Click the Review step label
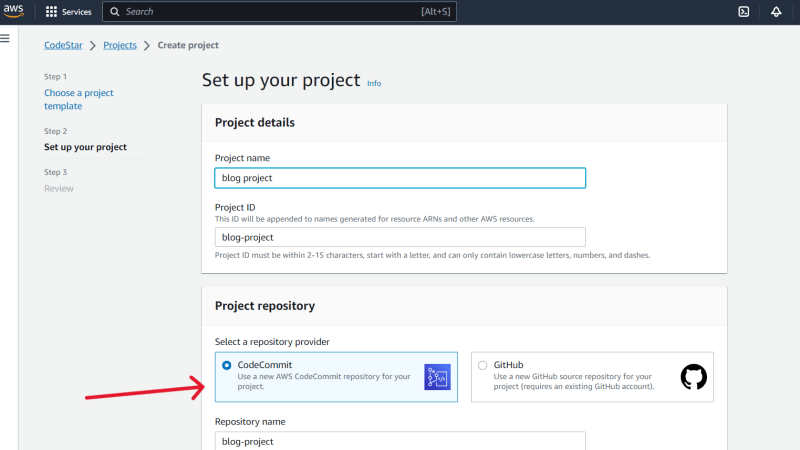The height and width of the screenshot is (450, 800). tap(59, 189)
